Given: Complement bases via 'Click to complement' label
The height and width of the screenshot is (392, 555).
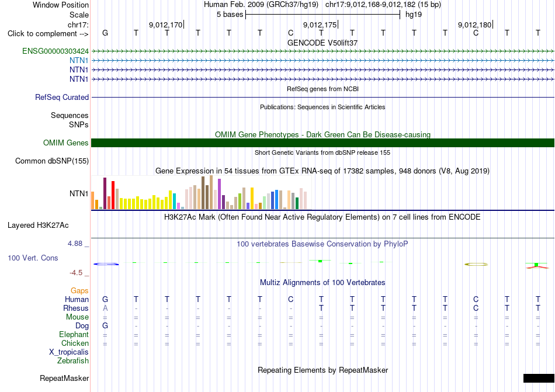Looking at the screenshot, I should (x=48, y=34).
